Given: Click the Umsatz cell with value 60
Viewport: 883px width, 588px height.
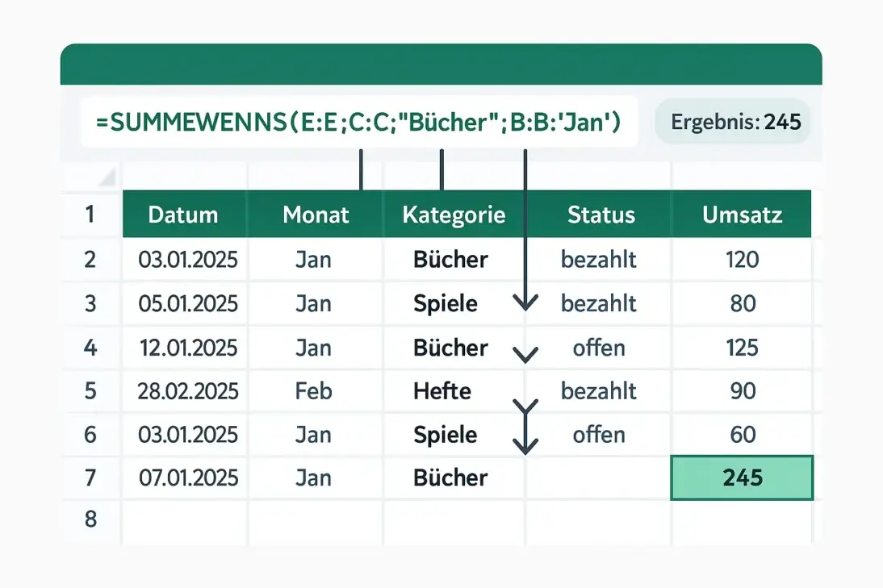Looking at the screenshot, I should click(742, 435).
